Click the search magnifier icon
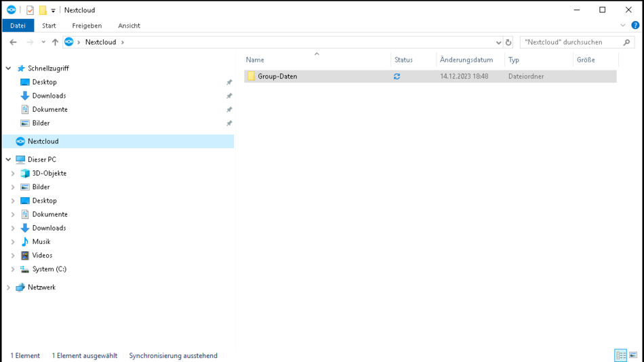This screenshot has height=362, width=644. 626,42
